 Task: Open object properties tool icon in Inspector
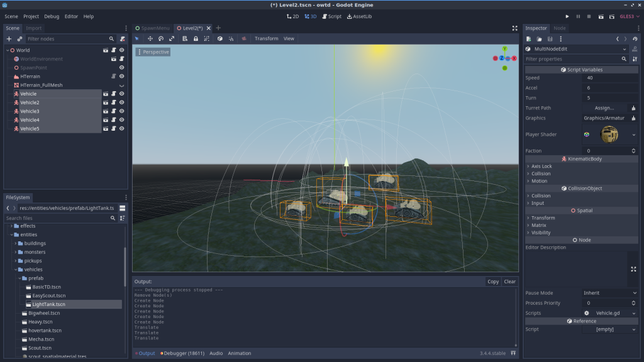click(x=635, y=59)
